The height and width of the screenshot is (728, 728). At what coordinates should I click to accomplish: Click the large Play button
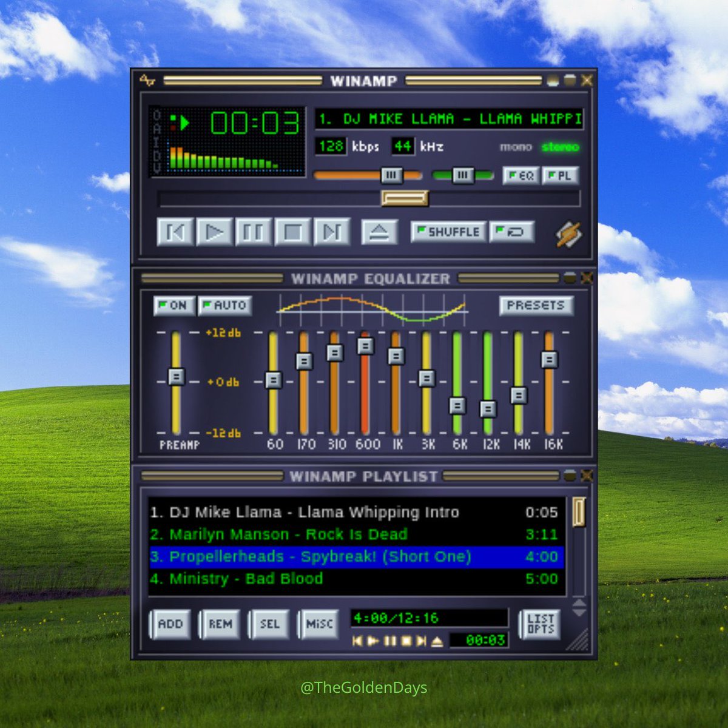coord(214,232)
